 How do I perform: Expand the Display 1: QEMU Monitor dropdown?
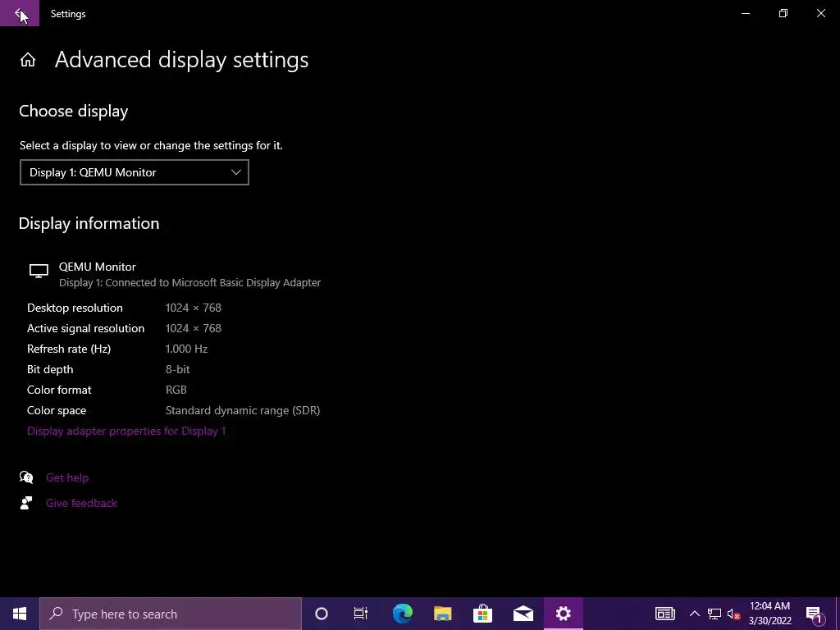point(135,172)
